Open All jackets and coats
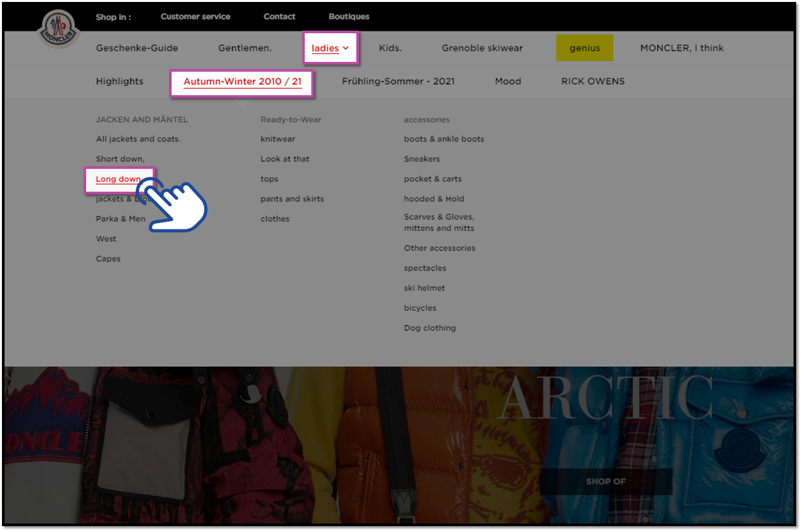This screenshot has width=802, height=532. click(x=138, y=139)
